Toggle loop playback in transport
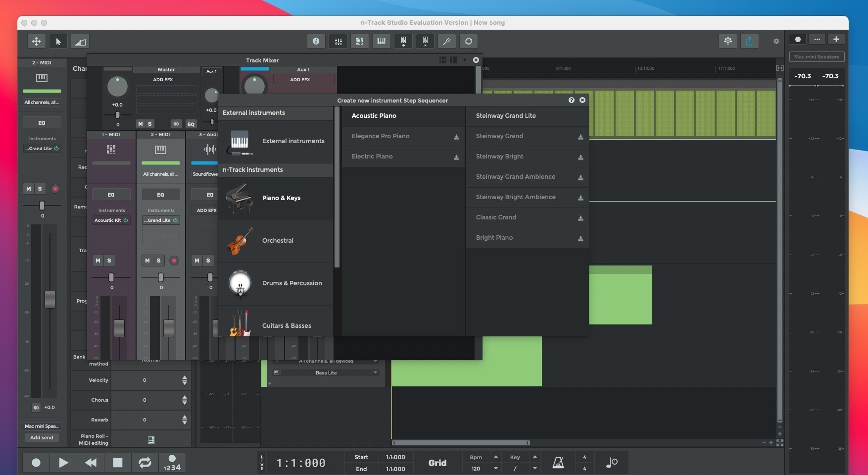Image resolution: width=868 pixels, height=475 pixels. [x=145, y=463]
